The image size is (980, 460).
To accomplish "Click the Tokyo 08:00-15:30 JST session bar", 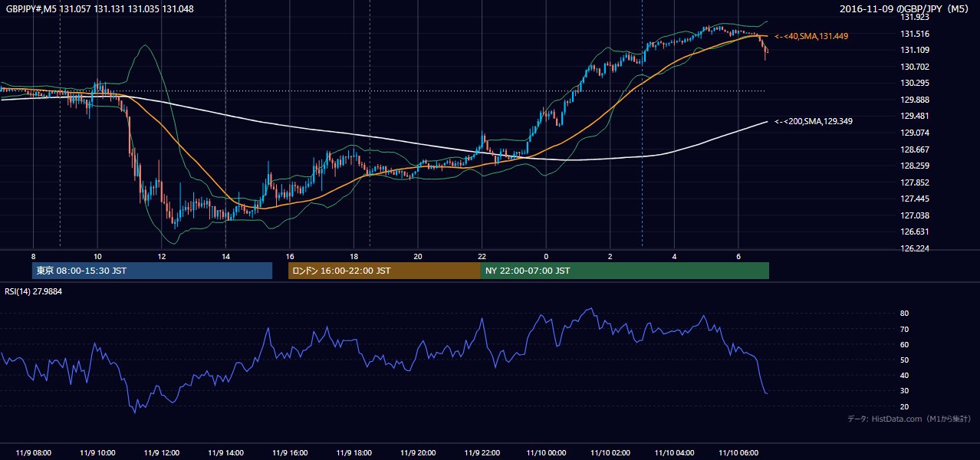I will [x=153, y=271].
